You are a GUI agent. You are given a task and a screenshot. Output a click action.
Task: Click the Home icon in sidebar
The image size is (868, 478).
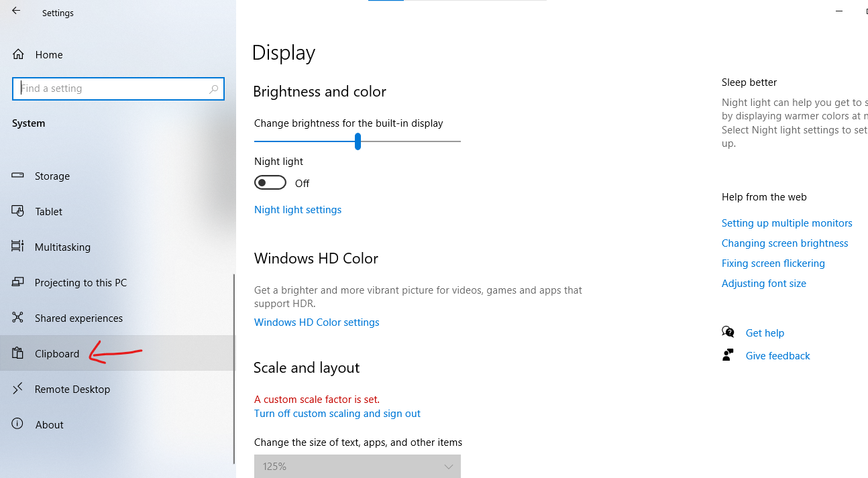pyautogui.click(x=18, y=54)
